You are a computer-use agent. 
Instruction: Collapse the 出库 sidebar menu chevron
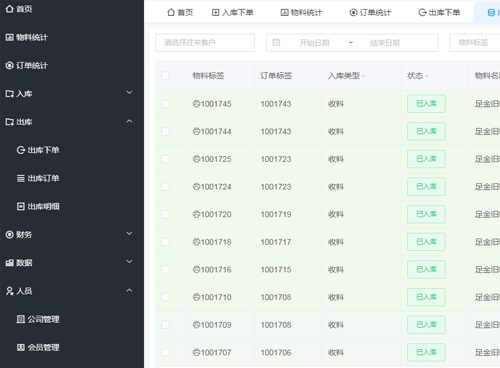pos(129,121)
